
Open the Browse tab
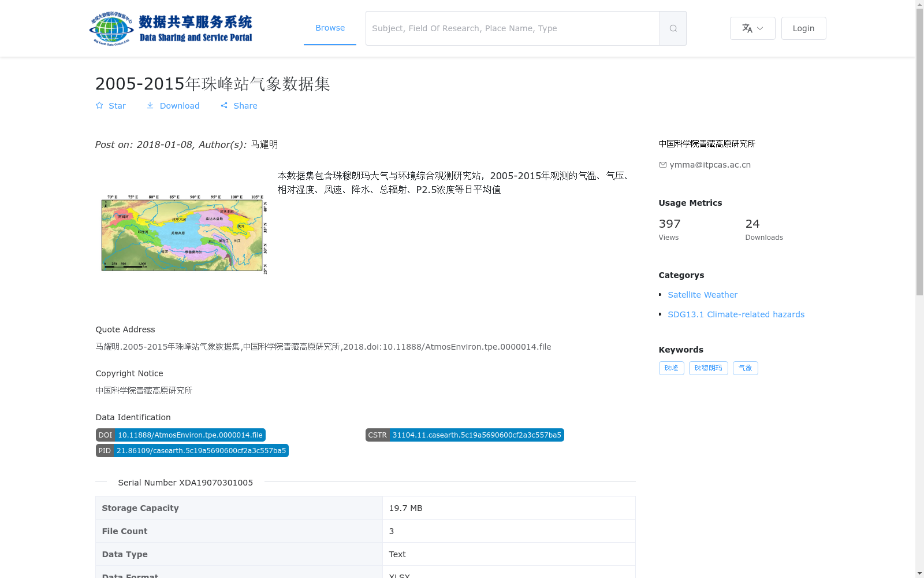click(330, 28)
